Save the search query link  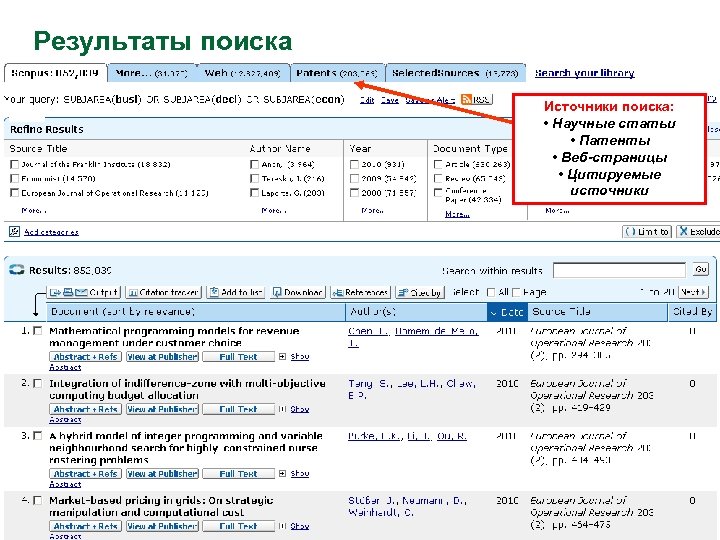(389, 100)
